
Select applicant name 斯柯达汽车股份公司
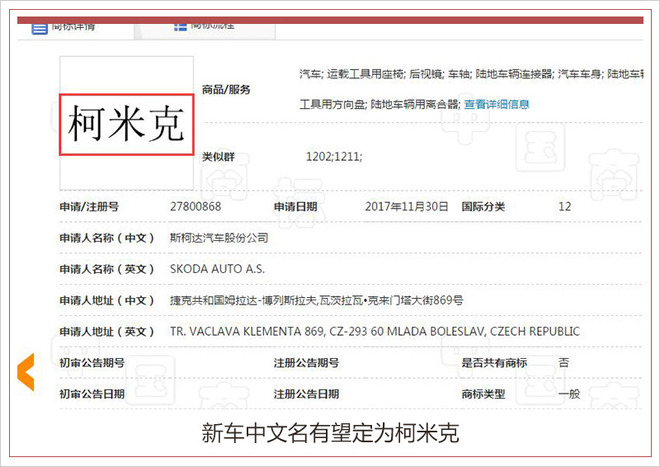pos(219,238)
